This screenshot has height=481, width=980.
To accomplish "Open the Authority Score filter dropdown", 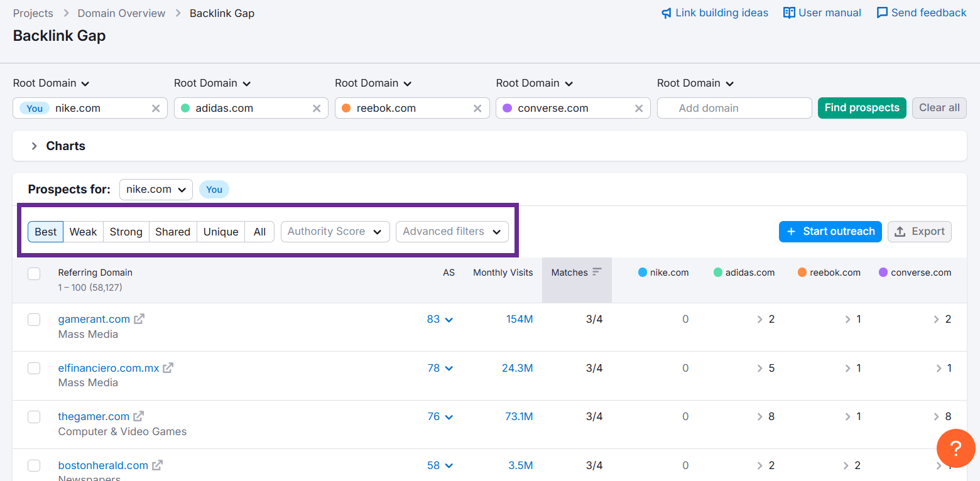I will tap(335, 232).
